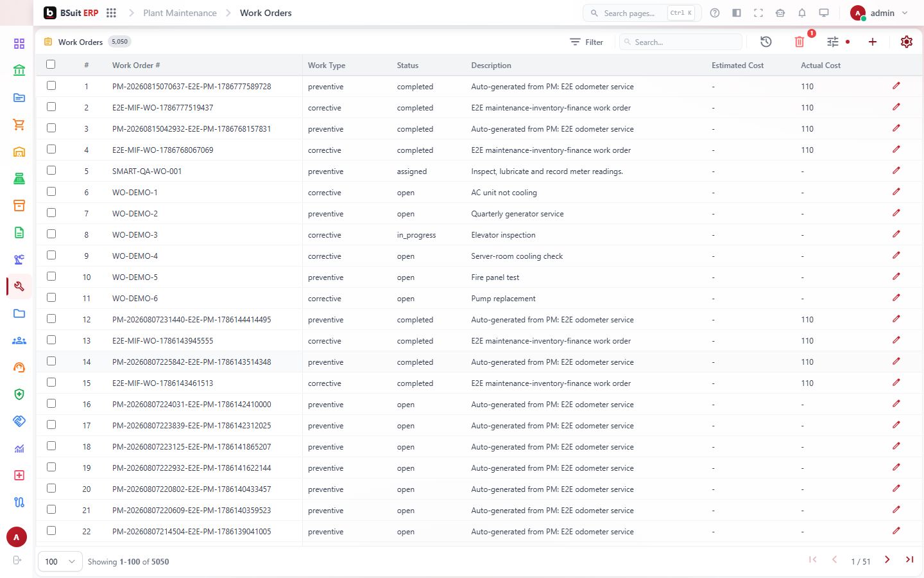Tick the checkbox for WO-DEMO-3 row

coord(51,234)
